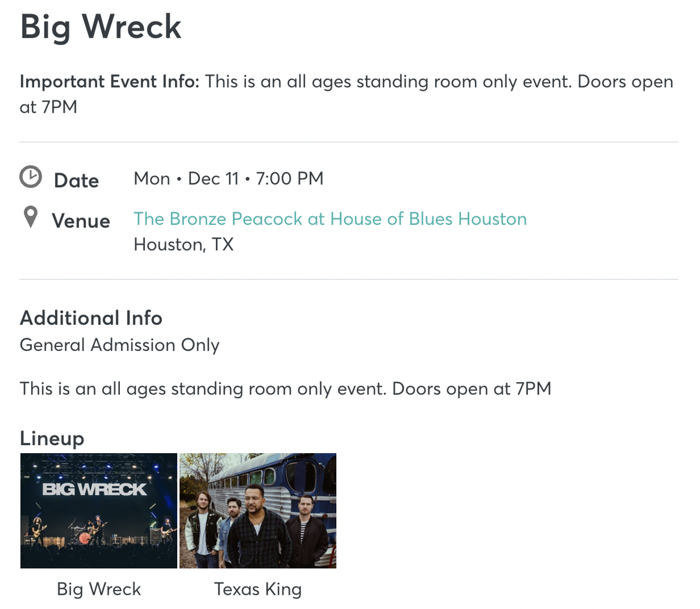Click the standing room only notice under Additional Info
The width and height of the screenshot is (700, 609).
[x=285, y=389]
